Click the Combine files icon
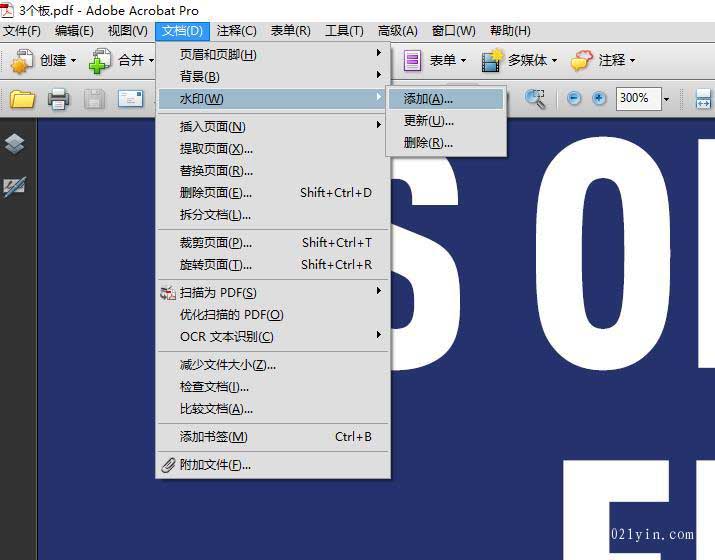 100,60
